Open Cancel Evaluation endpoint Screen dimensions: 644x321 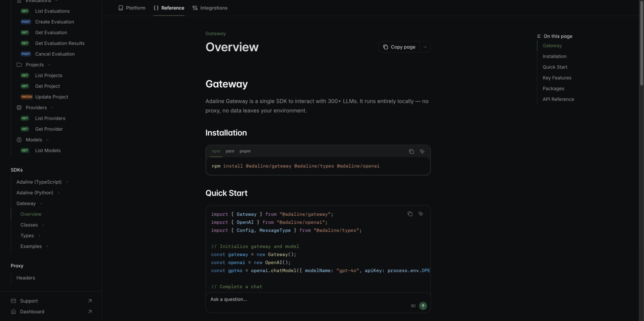point(55,54)
